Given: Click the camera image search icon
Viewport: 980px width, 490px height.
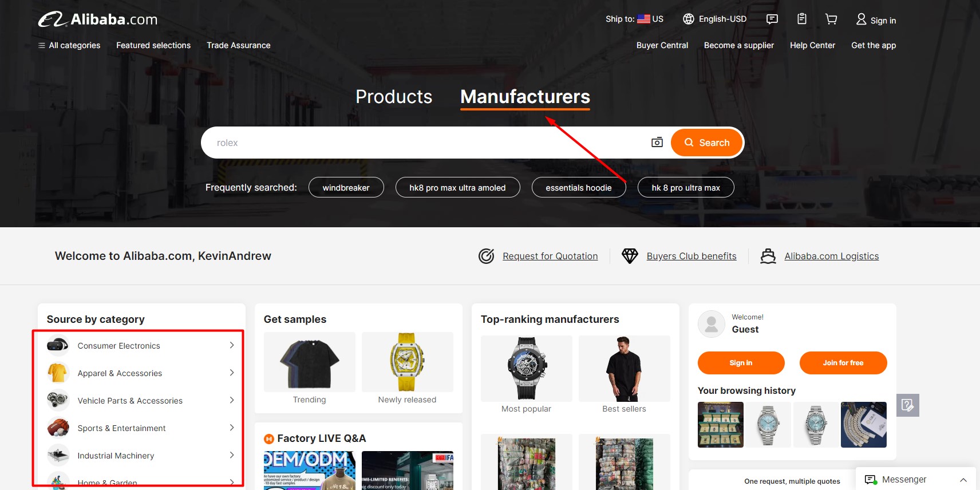Looking at the screenshot, I should (657, 143).
